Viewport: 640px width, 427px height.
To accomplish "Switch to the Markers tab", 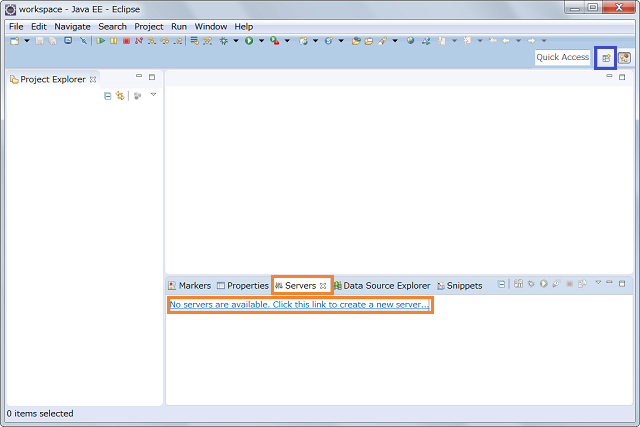I will coord(189,286).
